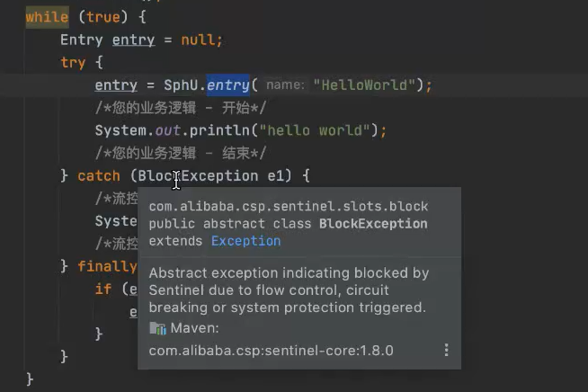Click the underlined entry variable after Entry type
This screenshot has height=392, width=588.
pyautogui.click(x=133, y=40)
